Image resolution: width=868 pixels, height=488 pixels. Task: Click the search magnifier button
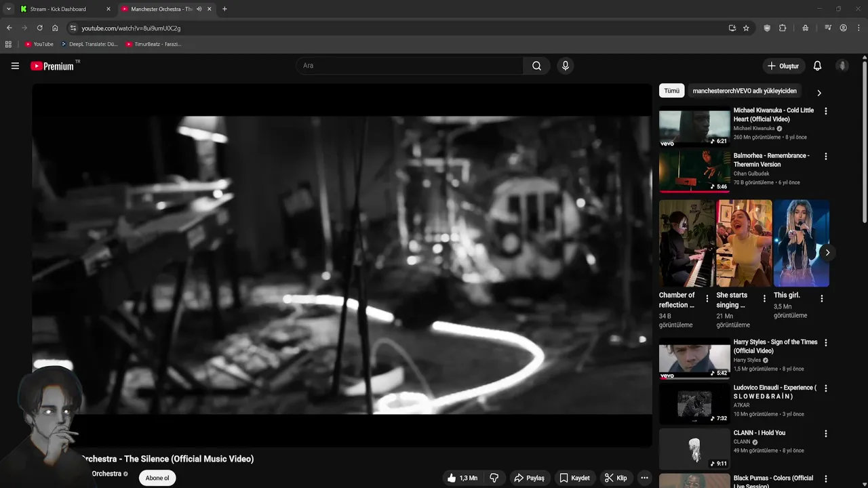pos(536,66)
